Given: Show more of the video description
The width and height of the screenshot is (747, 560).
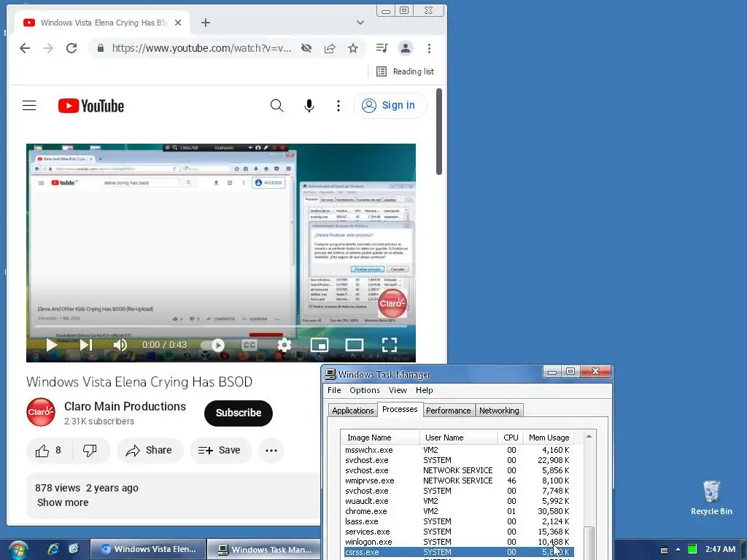Looking at the screenshot, I should pos(63,502).
